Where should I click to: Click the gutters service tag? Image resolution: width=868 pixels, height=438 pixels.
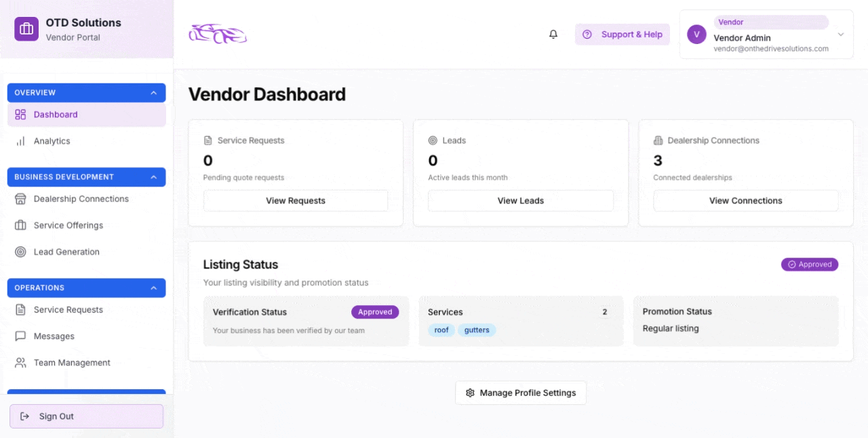coord(477,330)
